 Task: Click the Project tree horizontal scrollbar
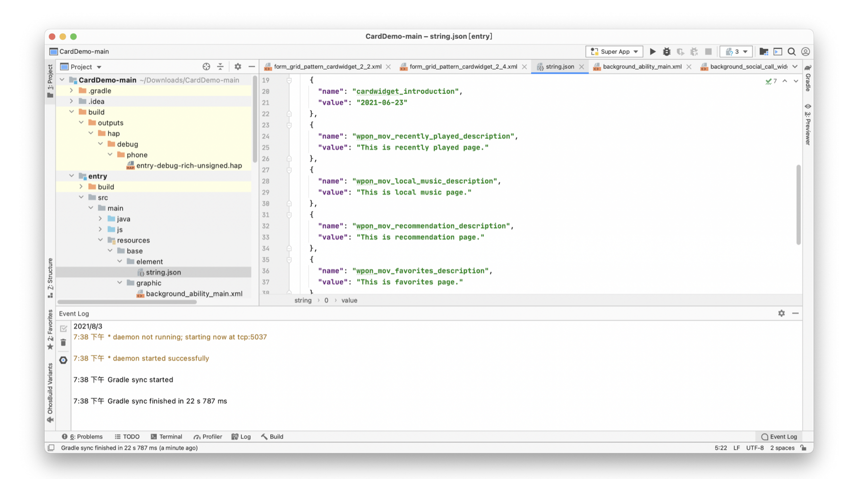127,302
